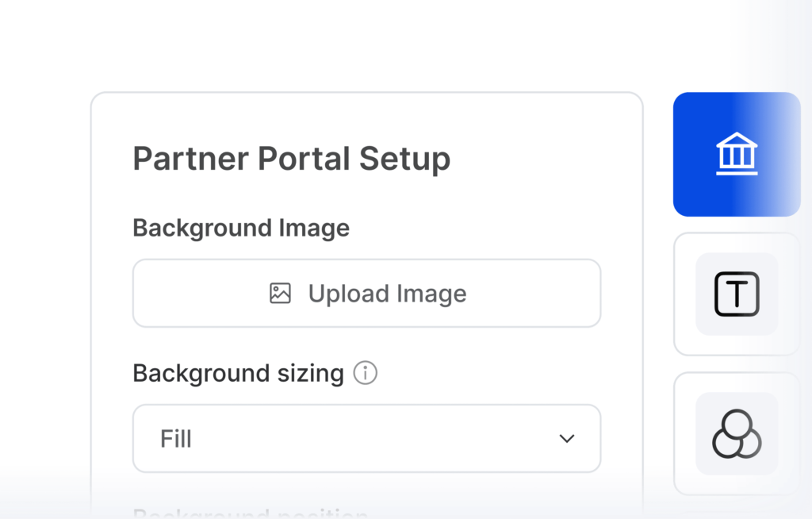Click the partially visible Background position label
Image resolution: width=812 pixels, height=519 pixels.
coord(250,513)
